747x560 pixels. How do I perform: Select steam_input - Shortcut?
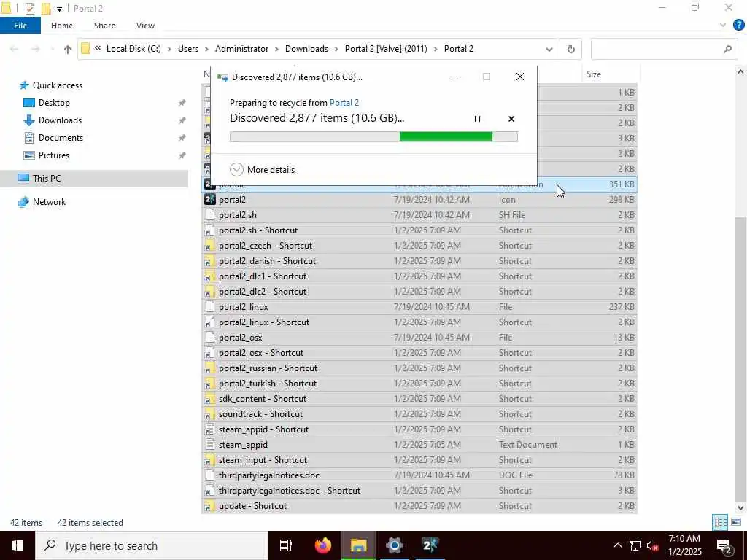pos(419,460)
